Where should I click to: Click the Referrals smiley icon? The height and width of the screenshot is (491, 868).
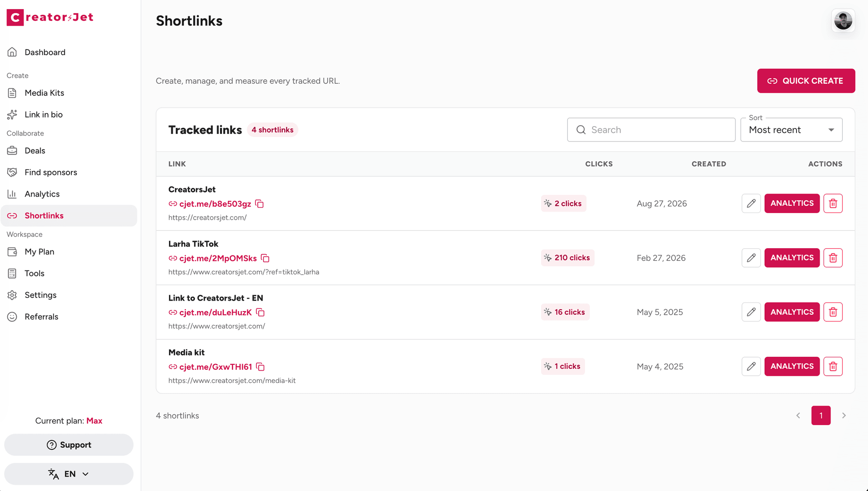tap(12, 316)
